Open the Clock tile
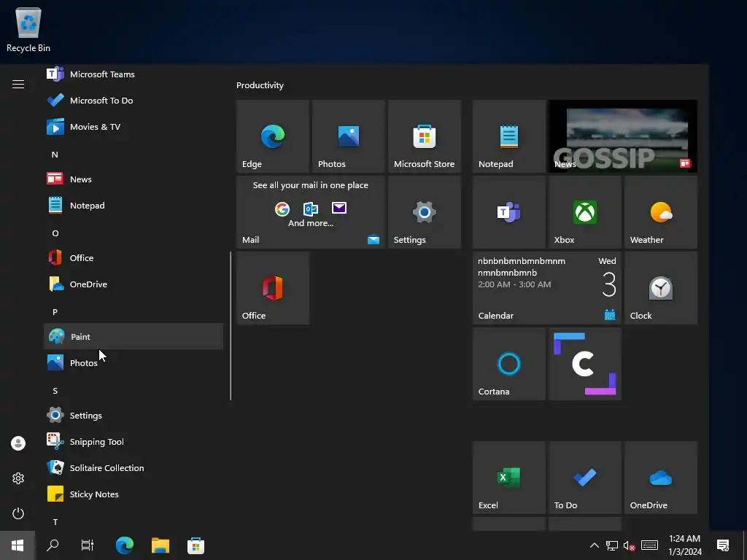Image resolution: width=747 pixels, height=560 pixels. [661, 288]
